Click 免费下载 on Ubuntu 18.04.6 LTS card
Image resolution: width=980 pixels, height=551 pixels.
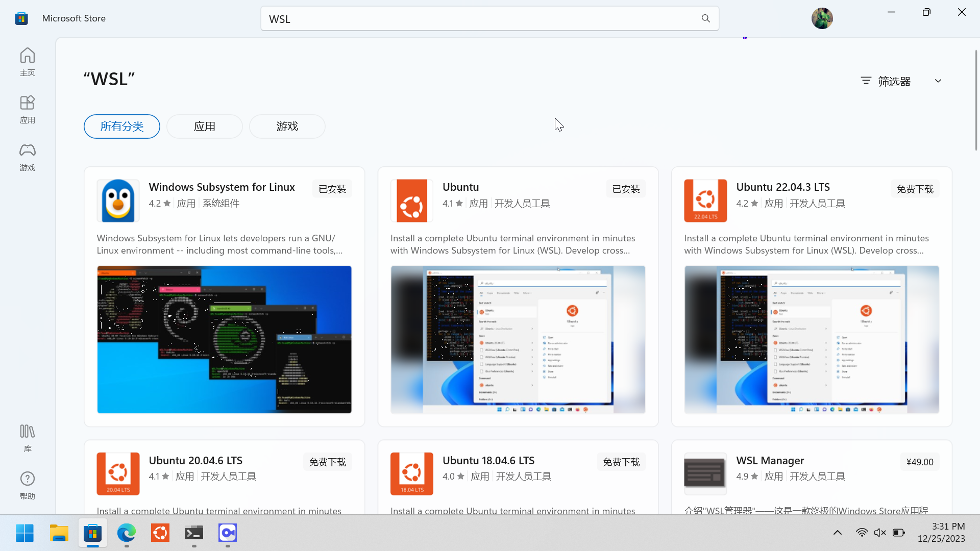[x=621, y=462]
